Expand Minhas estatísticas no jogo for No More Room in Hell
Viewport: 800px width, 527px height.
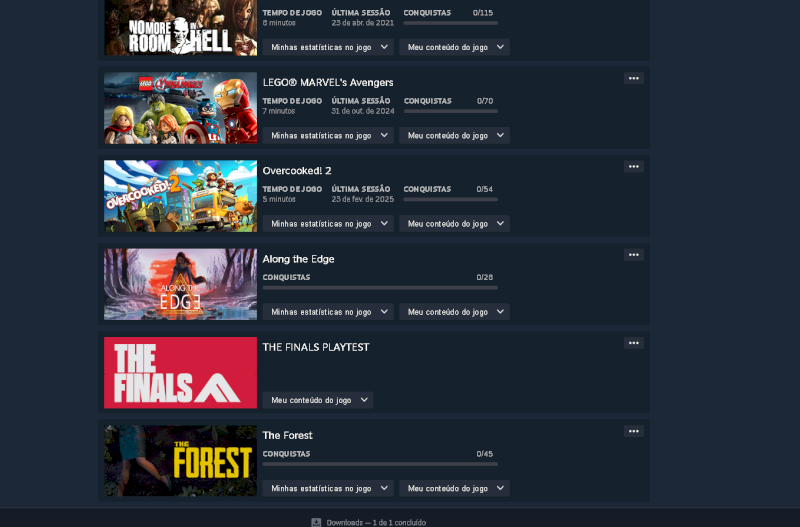pyautogui.click(x=328, y=47)
